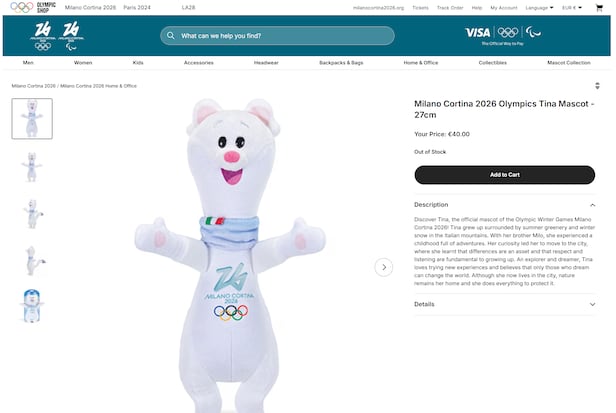
Task: Select the blue Milo mascot thumbnail
Action: pos(32,306)
